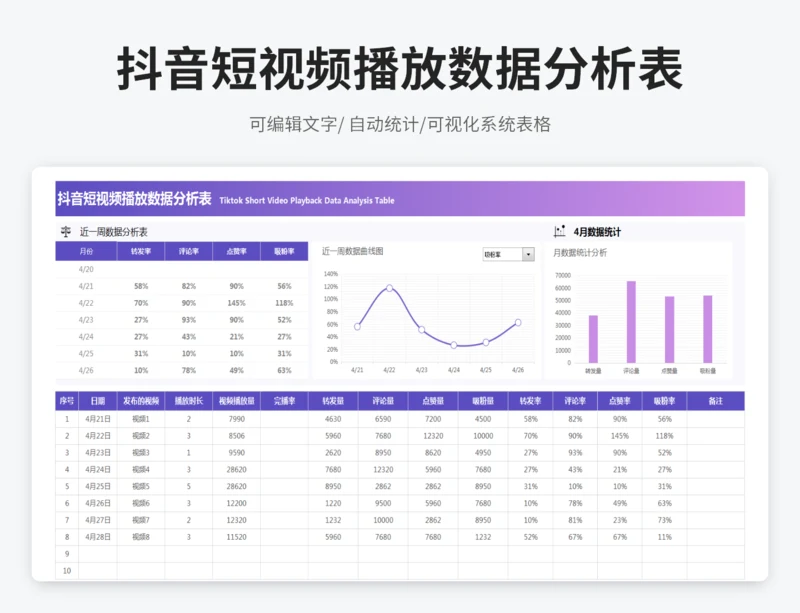
Task: Click the 近一周数据曲线图 chart title
Action: (x=353, y=251)
